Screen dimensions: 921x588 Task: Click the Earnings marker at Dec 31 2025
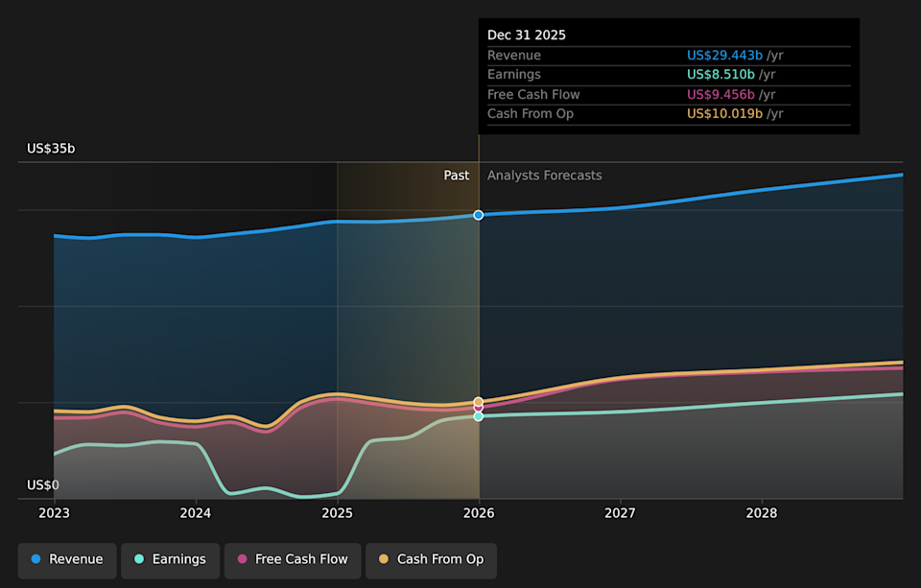(478, 416)
